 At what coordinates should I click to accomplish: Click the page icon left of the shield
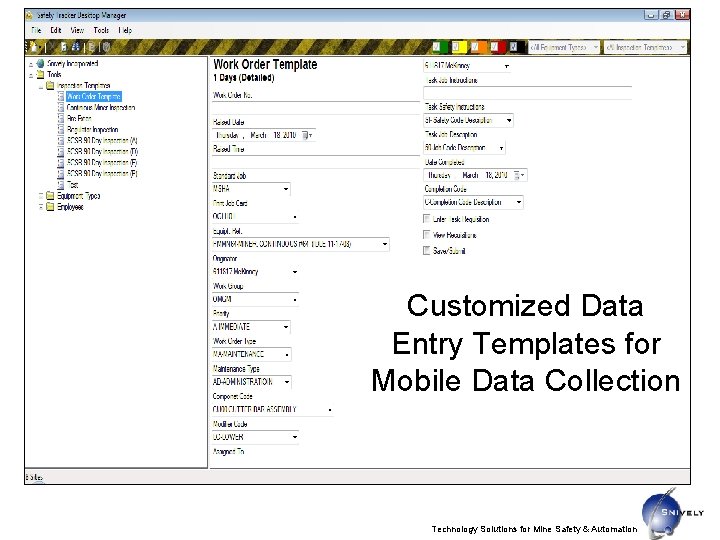click(x=92, y=47)
